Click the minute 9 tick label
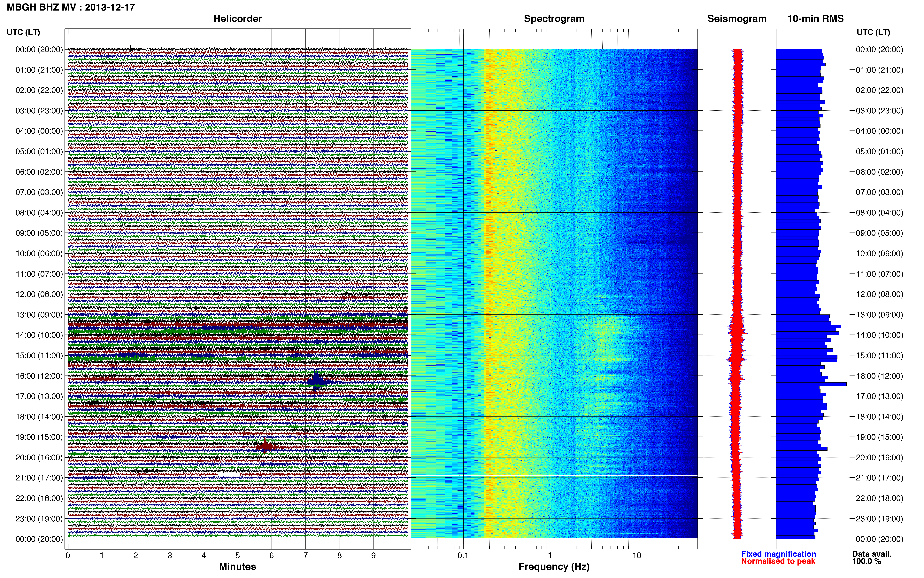 pos(373,555)
